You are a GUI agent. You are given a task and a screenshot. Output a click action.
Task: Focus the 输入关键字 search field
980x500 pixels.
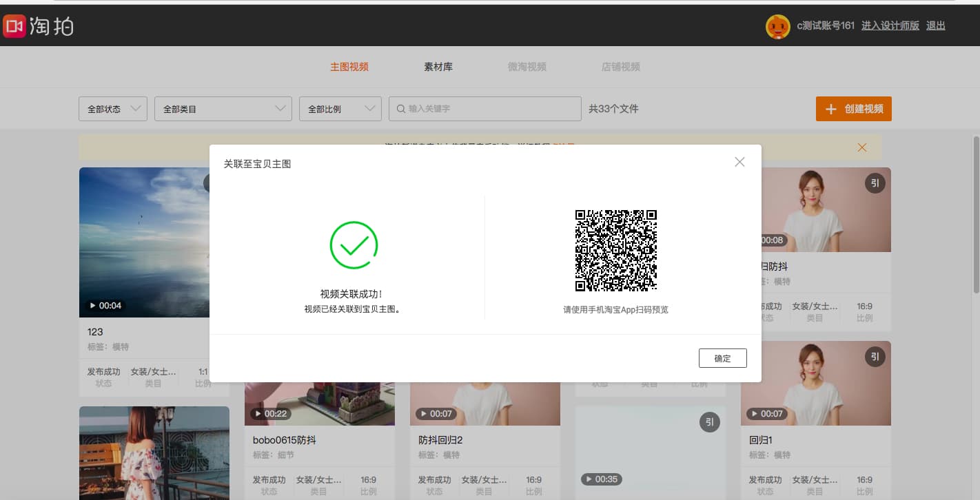tap(485, 109)
